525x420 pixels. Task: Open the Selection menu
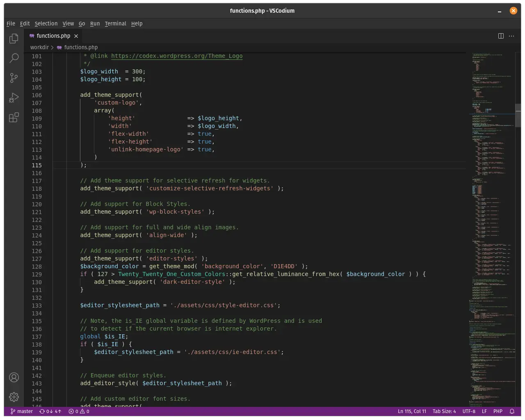click(46, 24)
